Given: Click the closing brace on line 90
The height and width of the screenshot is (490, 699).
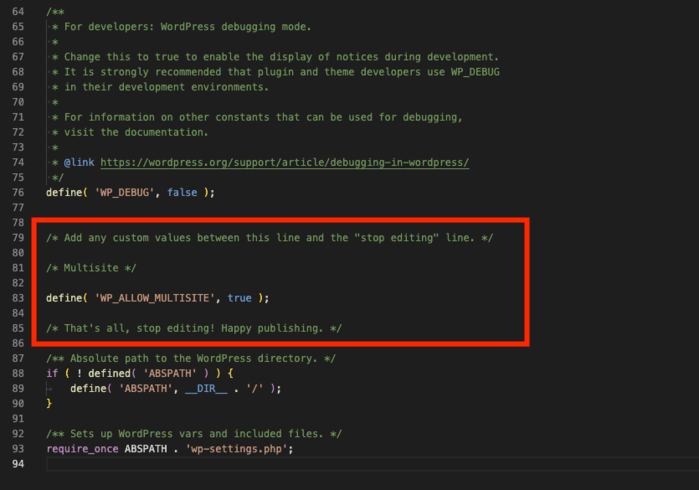Looking at the screenshot, I should coord(49,404).
